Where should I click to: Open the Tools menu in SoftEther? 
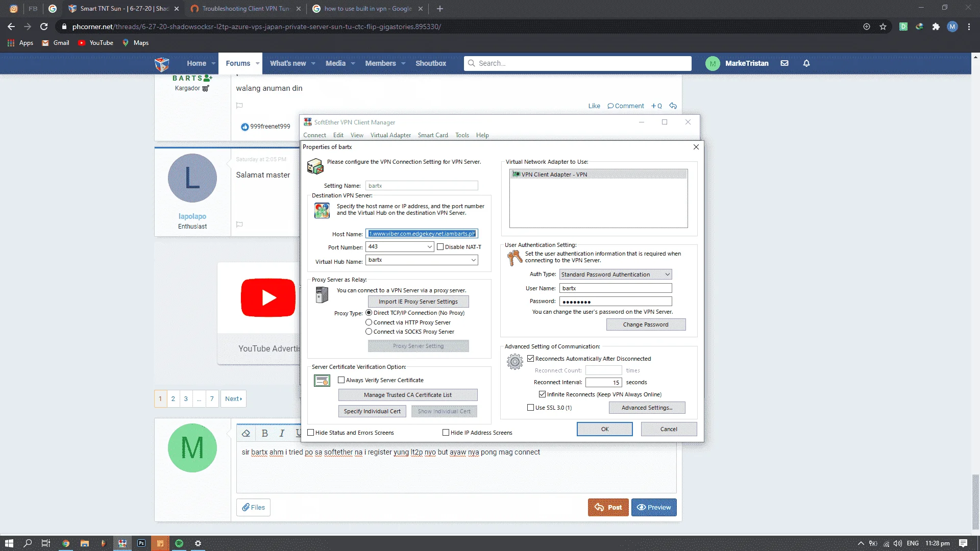tap(462, 135)
